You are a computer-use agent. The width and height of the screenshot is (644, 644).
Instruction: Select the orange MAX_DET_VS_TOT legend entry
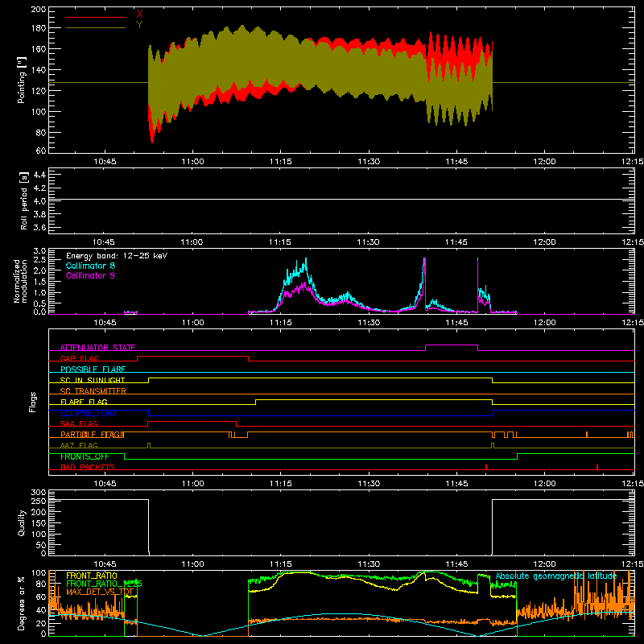pos(100,592)
